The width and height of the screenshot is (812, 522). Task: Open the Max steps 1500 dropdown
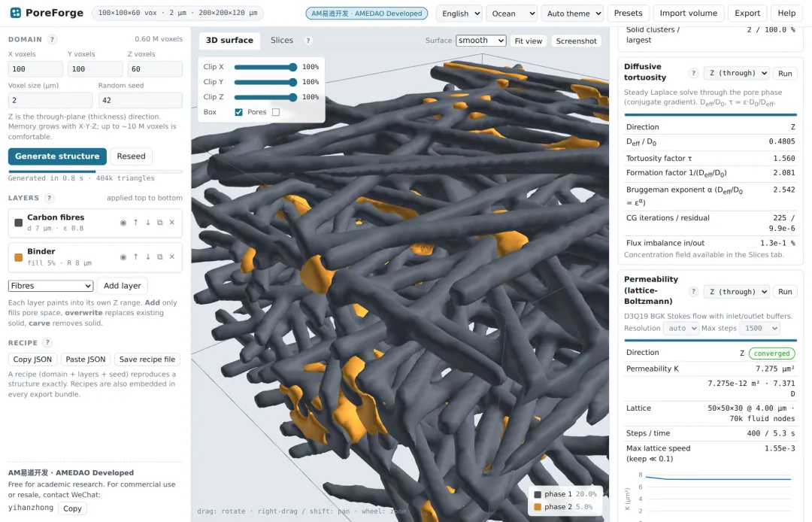click(759, 329)
